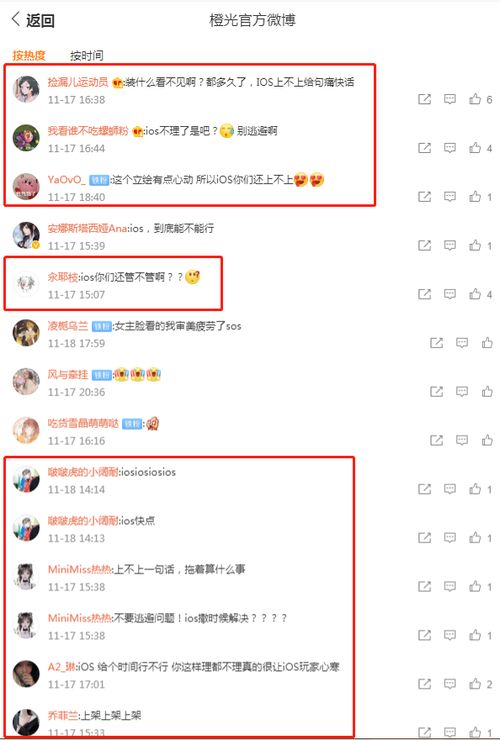Go back using the 返回 arrow
Screen dimensions: 500x740
coord(33,20)
